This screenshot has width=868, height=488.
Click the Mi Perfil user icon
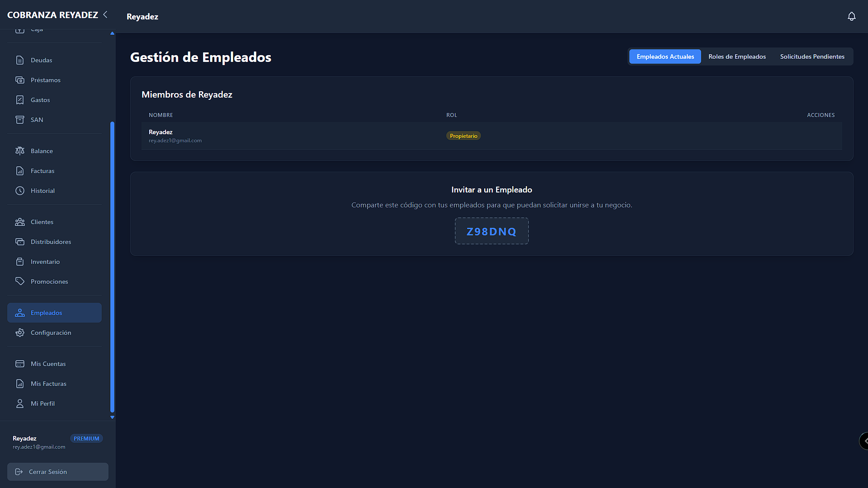(20, 404)
